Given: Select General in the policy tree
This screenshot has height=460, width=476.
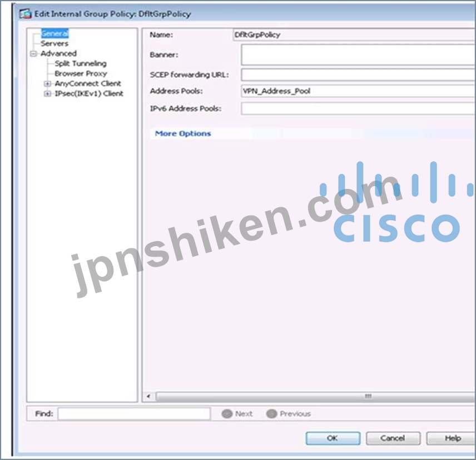Looking at the screenshot, I should pyautogui.click(x=54, y=33).
